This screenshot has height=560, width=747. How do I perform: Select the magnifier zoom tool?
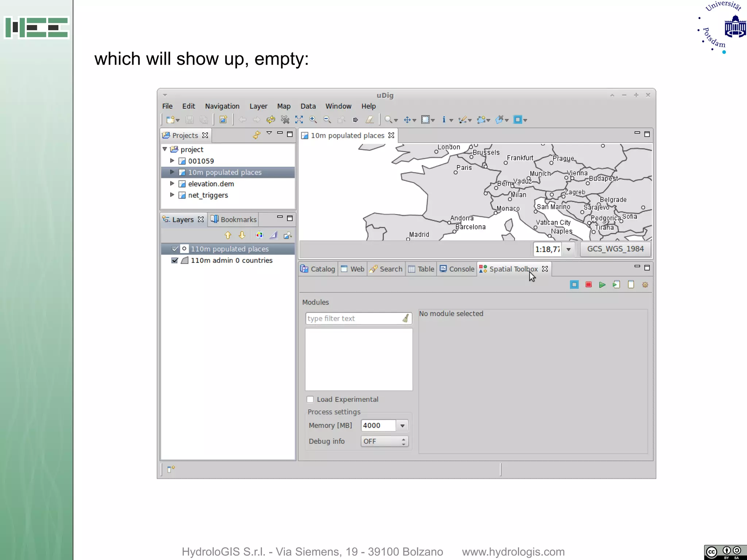388,120
